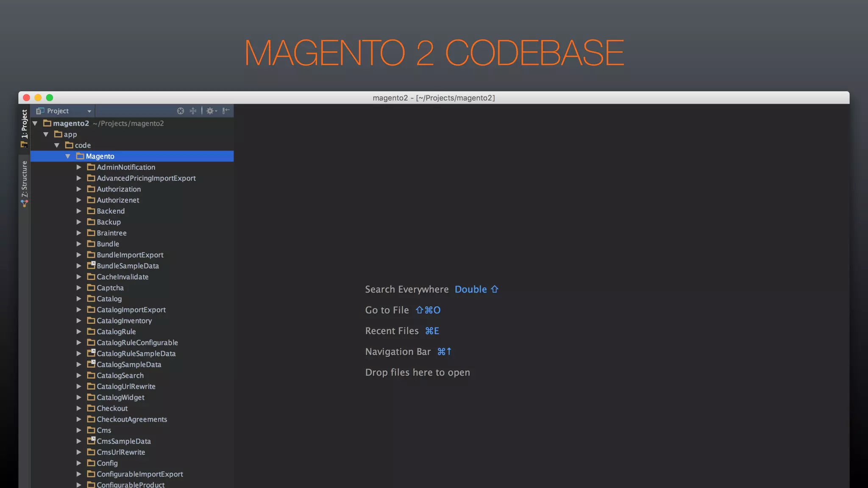Click the Go to File hint text
Screen dimensions: 868x488
click(x=387, y=310)
